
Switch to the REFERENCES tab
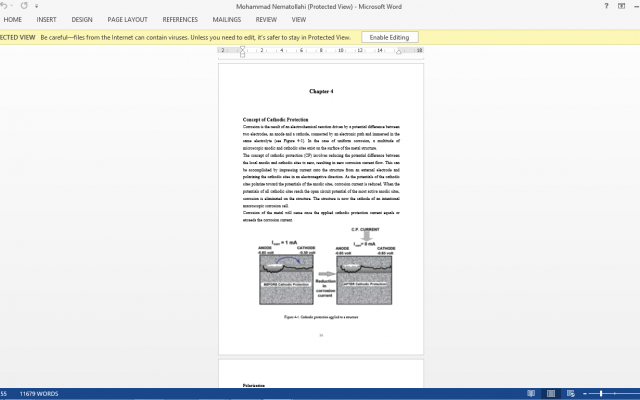coord(180,20)
